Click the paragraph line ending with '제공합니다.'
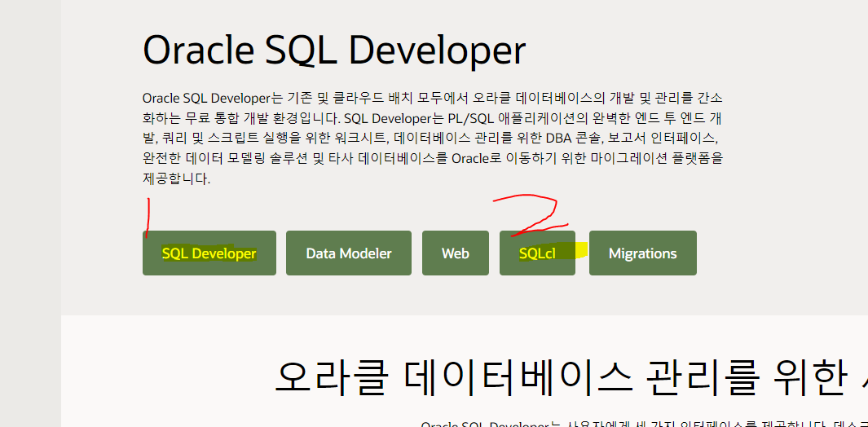Image resolution: width=868 pixels, height=427 pixels. [x=177, y=179]
